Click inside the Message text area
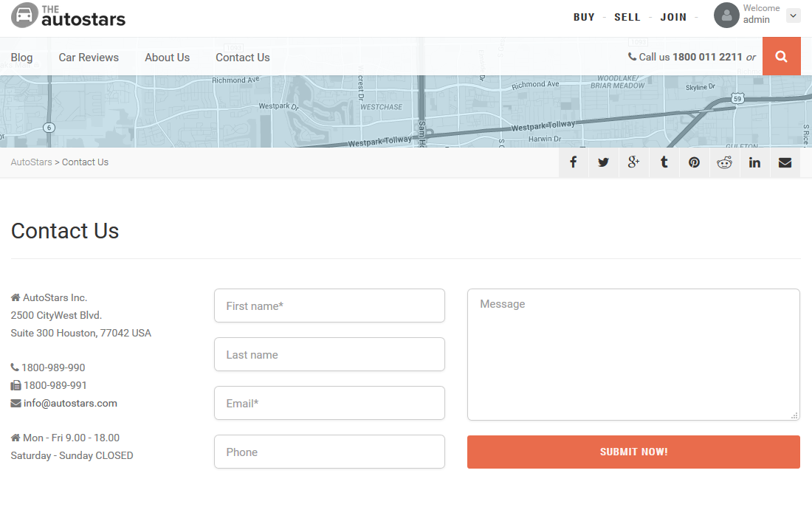Viewport: 812px width, 521px height. click(x=633, y=355)
